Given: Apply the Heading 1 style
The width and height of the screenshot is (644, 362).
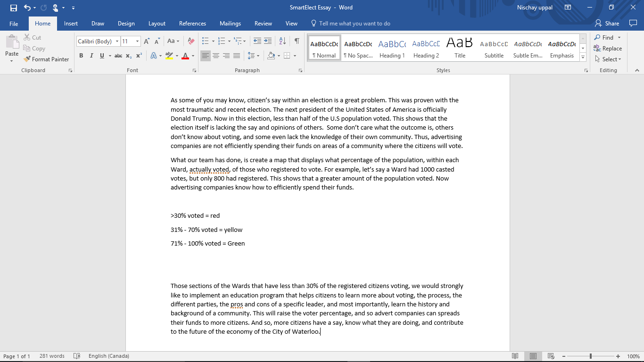Looking at the screenshot, I should tap(392, 48).
